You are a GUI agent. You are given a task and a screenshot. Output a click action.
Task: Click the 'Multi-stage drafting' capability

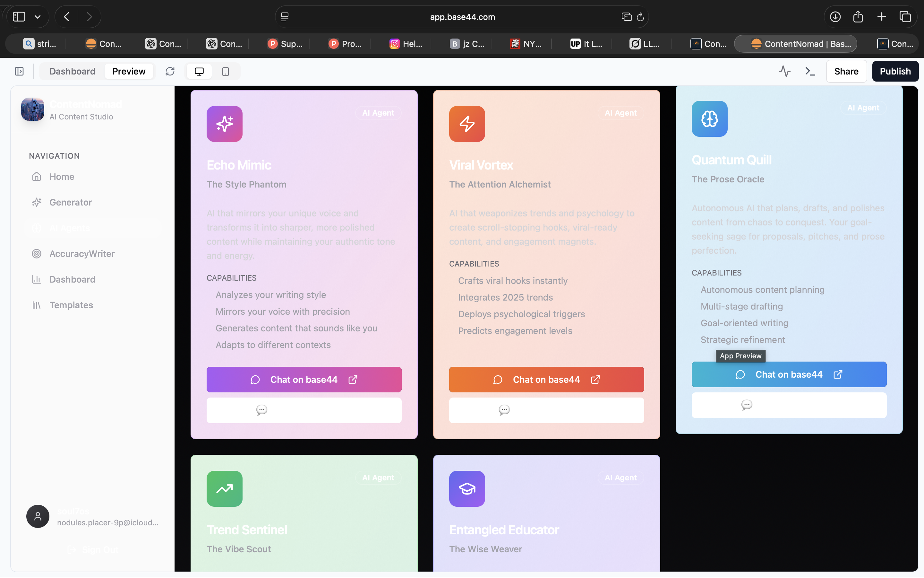741,306
